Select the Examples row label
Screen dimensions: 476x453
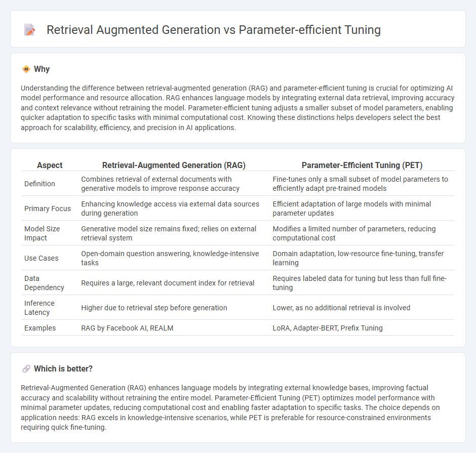coord(40,328)
